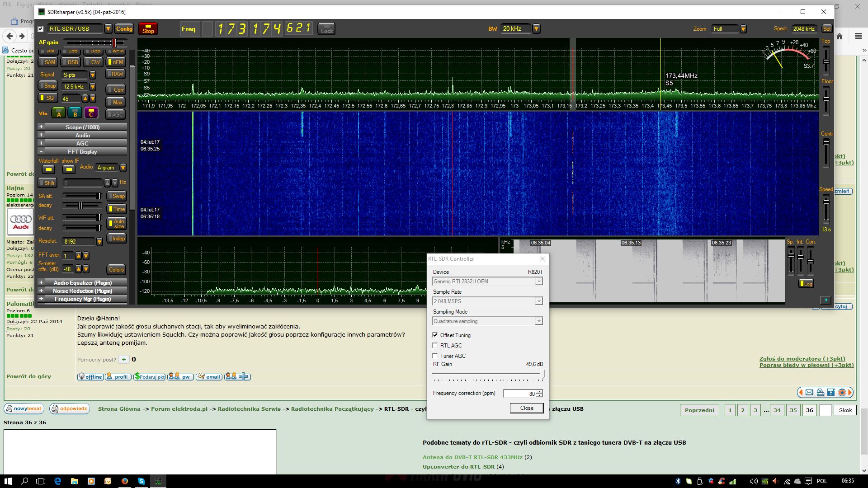The width and height of the screenshot is (868, 488).
Task: Select VFO C button
Action: coord(91,113)
